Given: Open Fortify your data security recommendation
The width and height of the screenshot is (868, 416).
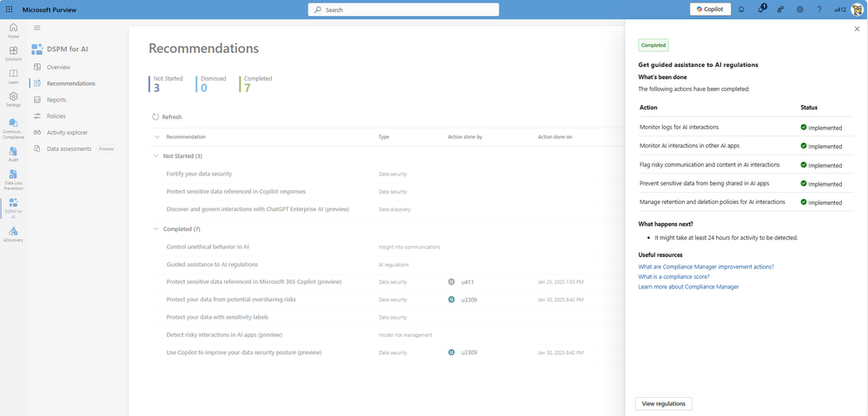Looking at the screenshot, I should pos(199,174).
